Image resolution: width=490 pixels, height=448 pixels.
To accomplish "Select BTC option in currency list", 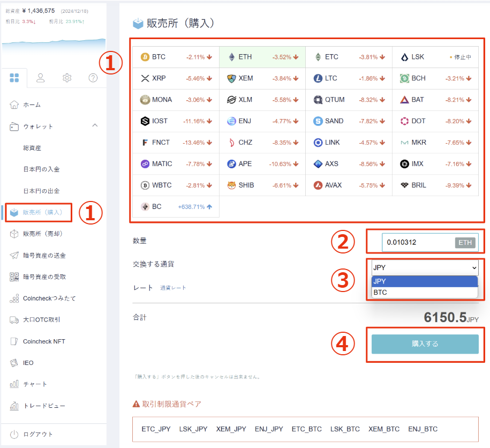I will click(425, 293).
